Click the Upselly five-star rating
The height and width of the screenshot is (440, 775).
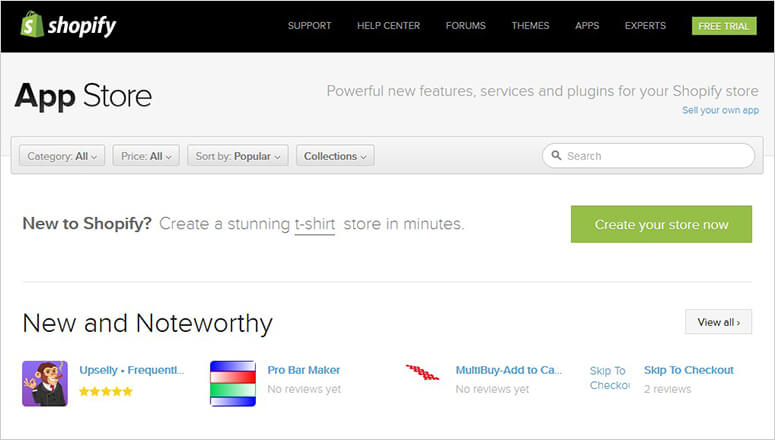coord(106,392)
